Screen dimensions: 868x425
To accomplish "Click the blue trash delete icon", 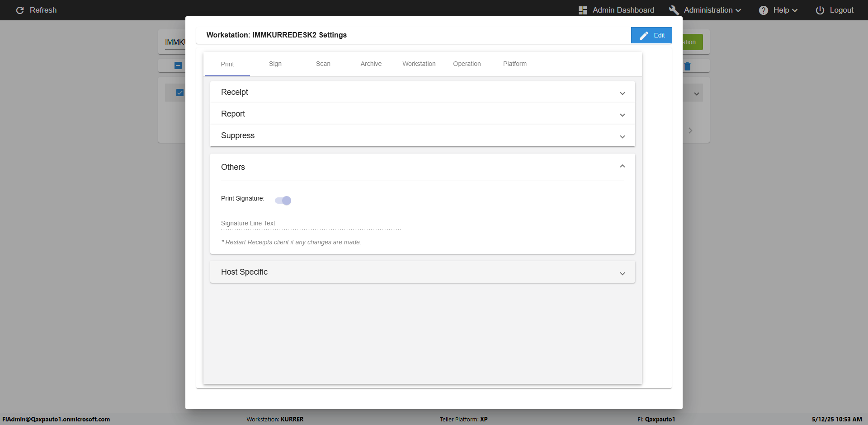I will click(687, 66).
